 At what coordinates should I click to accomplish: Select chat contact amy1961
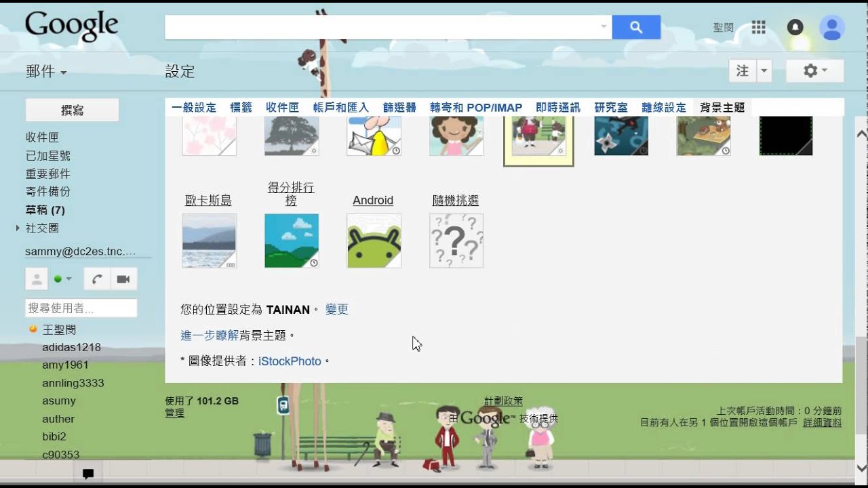coord(65,365)
